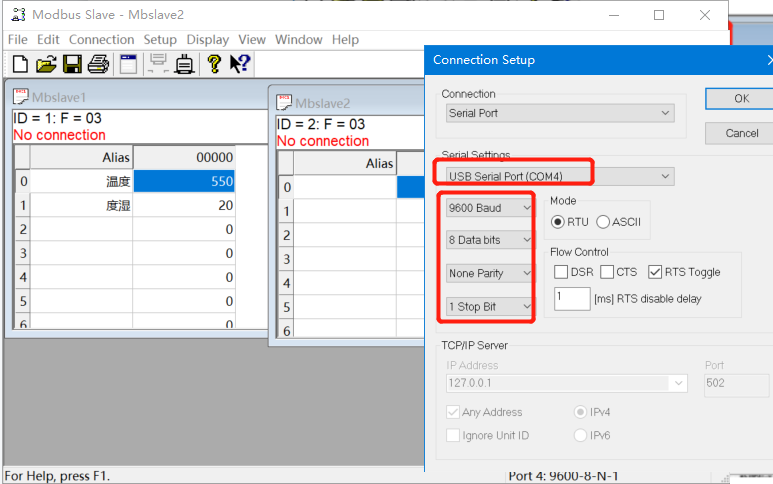Open the None Parity dropdown
The width and height of the screenshot is (773, 484).
pyautogui.click(x=489, y=273)
